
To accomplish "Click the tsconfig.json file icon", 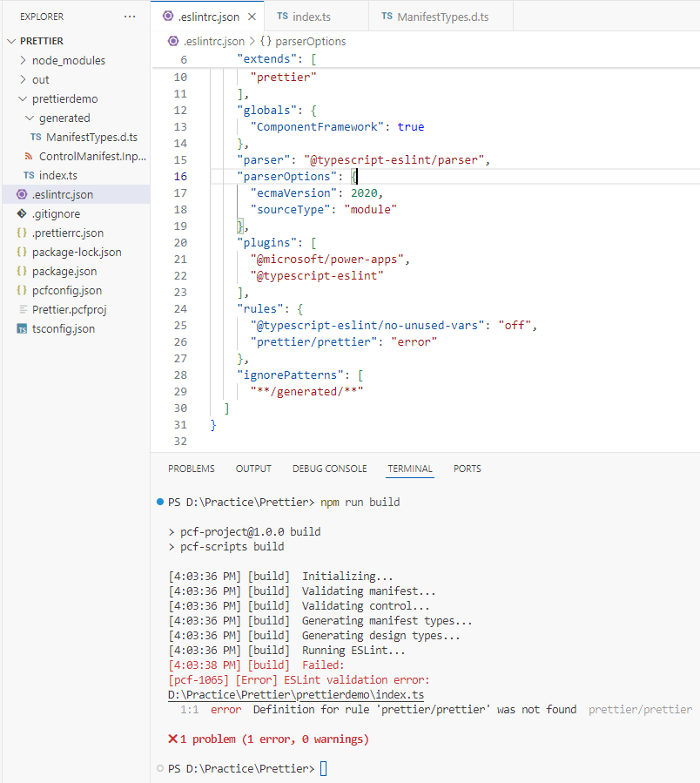I will (22, 328).
